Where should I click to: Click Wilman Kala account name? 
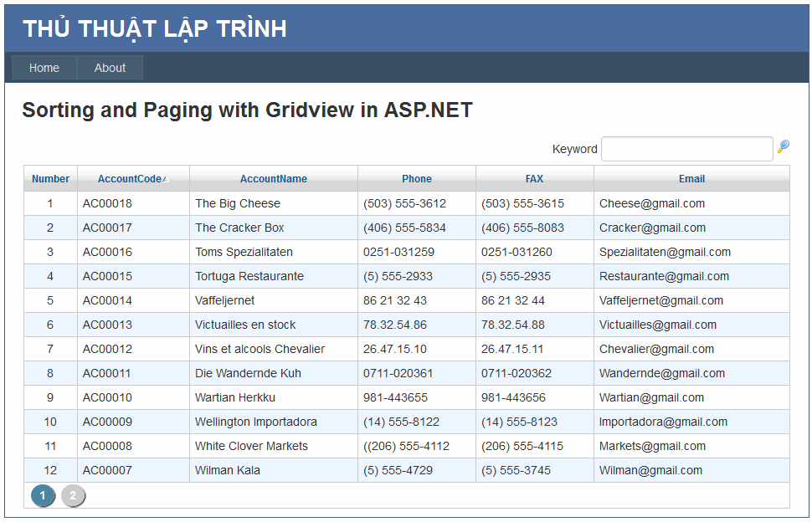228,470
